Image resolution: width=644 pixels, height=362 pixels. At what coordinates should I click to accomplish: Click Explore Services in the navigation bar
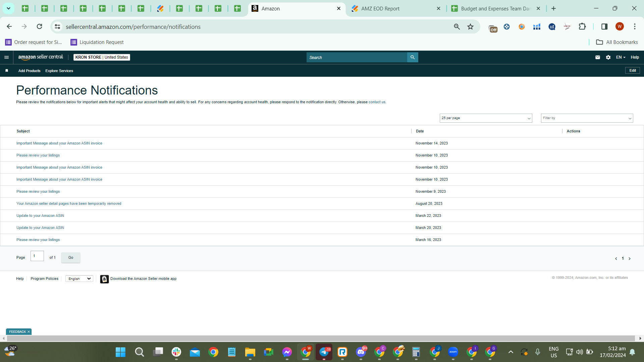pyautogui.click(x=59, y=71)
